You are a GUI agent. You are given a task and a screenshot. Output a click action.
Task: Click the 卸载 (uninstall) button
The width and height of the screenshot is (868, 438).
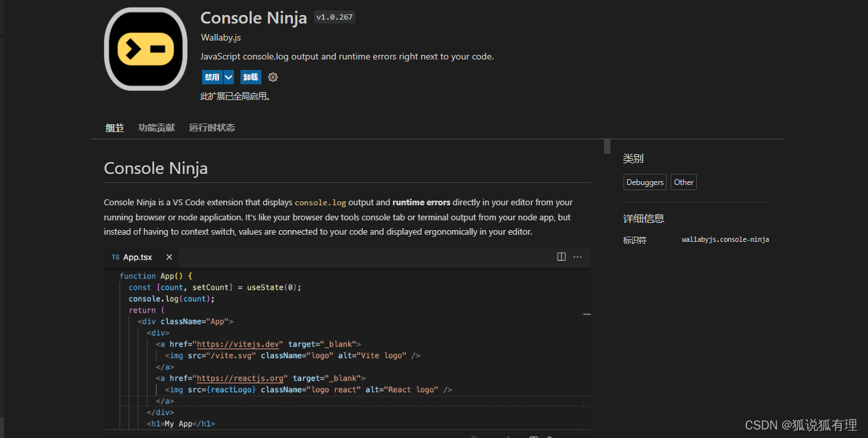pyautogui.click(x=250, y=77)
